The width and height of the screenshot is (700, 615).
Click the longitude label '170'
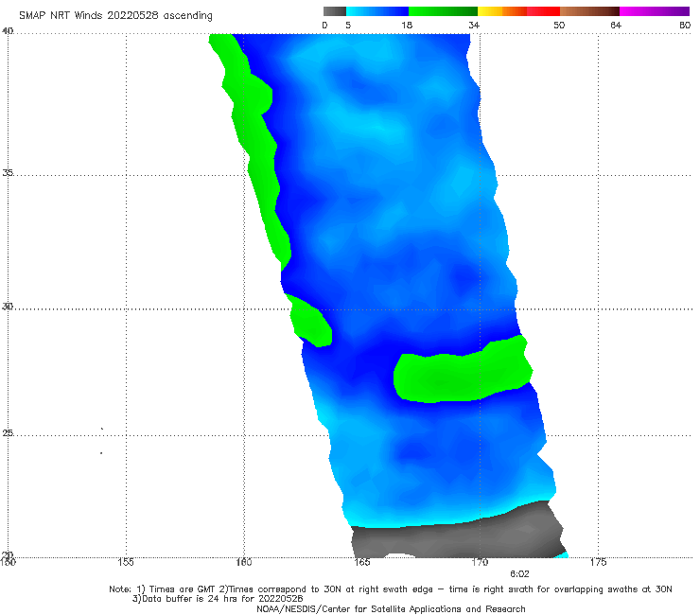tap(480, 562)
